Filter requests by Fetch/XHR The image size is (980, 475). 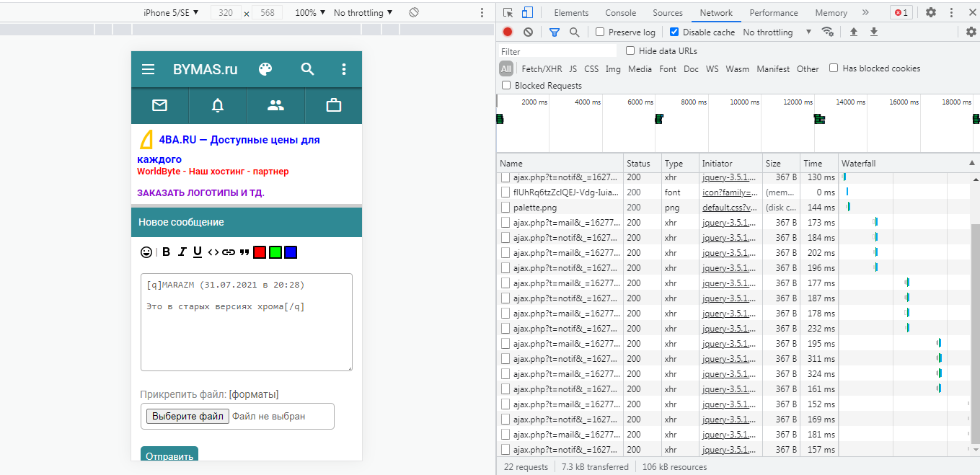coord(542,69)
